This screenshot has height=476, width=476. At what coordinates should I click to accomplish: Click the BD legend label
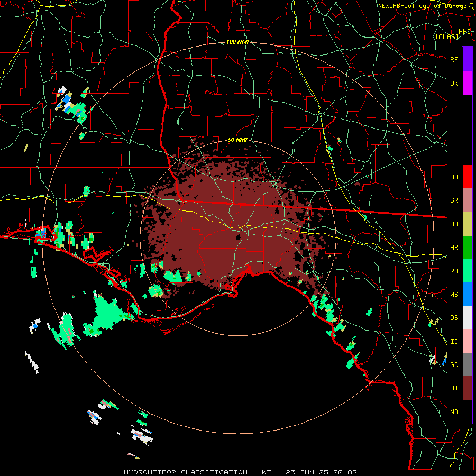(x=454, y=224)
